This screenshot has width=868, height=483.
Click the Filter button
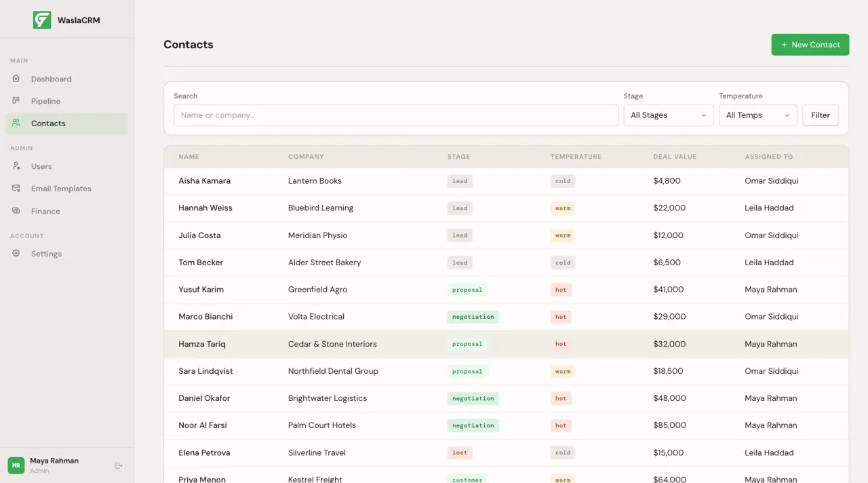[821, 115]
